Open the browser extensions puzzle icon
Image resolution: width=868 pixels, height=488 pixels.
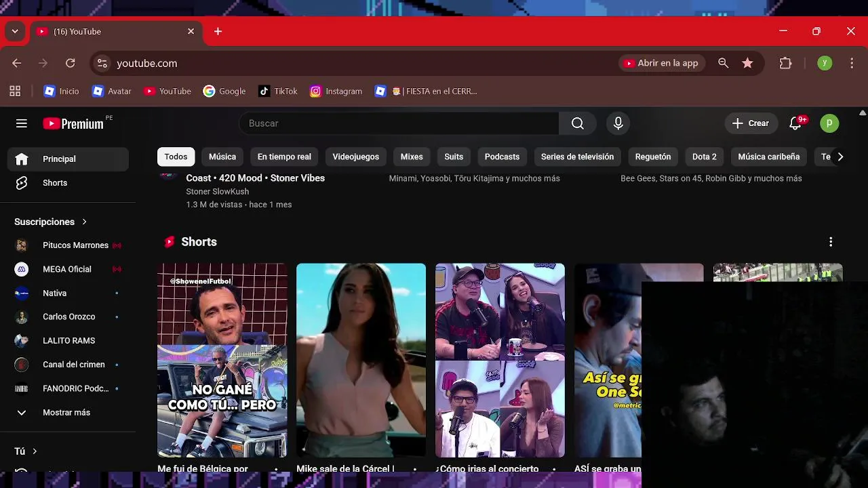click(785, 63)
